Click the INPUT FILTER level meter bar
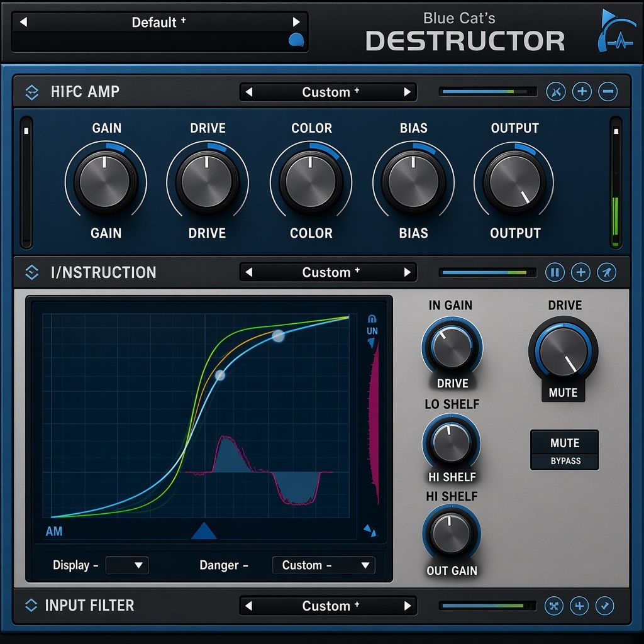This screenshot has width=644, height=644. point(488,606)
